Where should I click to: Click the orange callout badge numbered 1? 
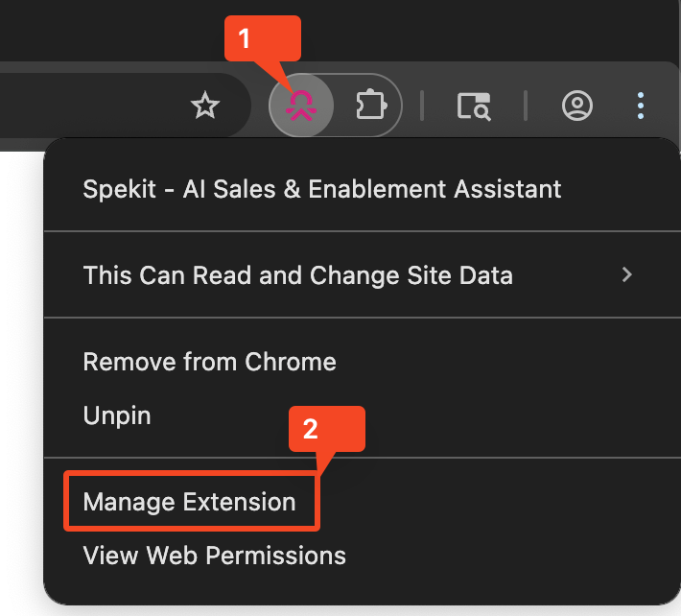pyautogui.click(x=244, y=39)
